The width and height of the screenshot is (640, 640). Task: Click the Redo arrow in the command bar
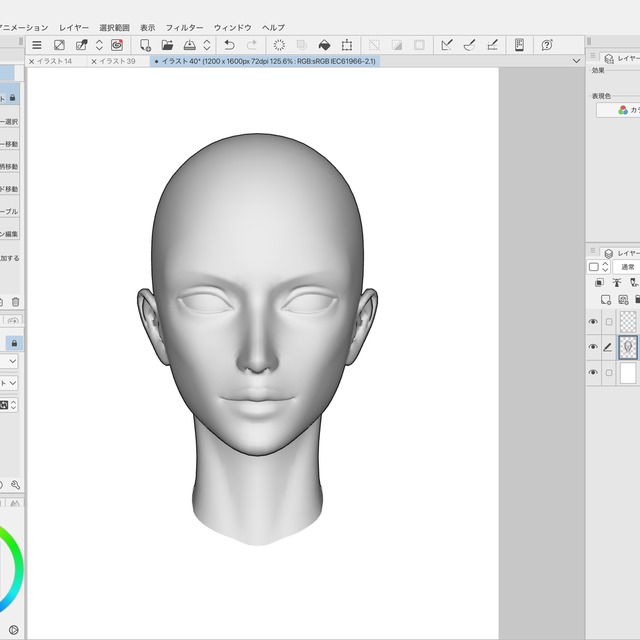tap(251, 45)
